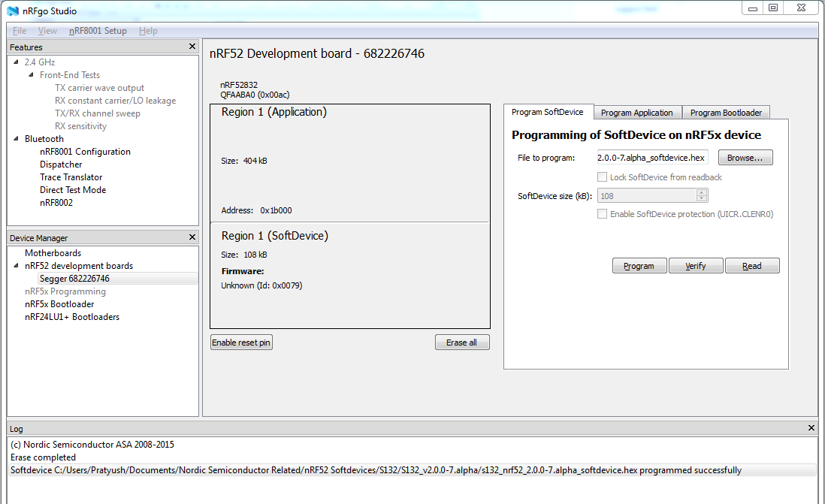Click the 'Erase completed' log line
The image size is (825, 504).
point(43,457)
